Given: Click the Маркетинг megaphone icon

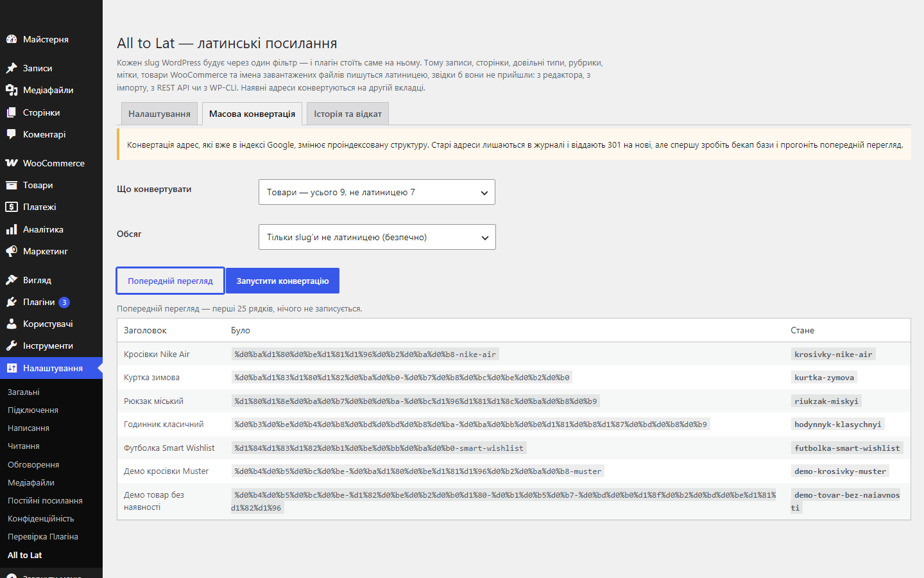Looking at the screenshot, I should [12, 251].
